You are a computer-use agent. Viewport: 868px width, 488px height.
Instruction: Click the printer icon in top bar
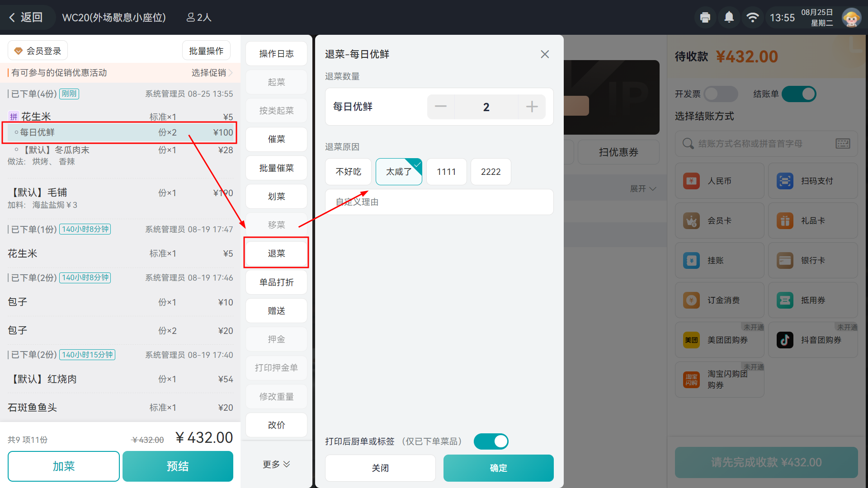pyautogui.click(x=705, y=18)
